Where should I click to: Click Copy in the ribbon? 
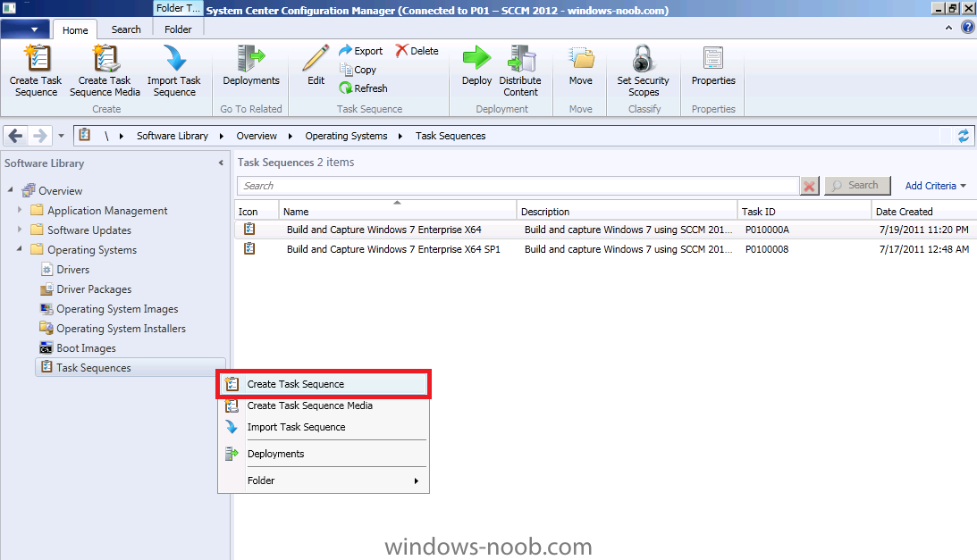click(358, 70)
